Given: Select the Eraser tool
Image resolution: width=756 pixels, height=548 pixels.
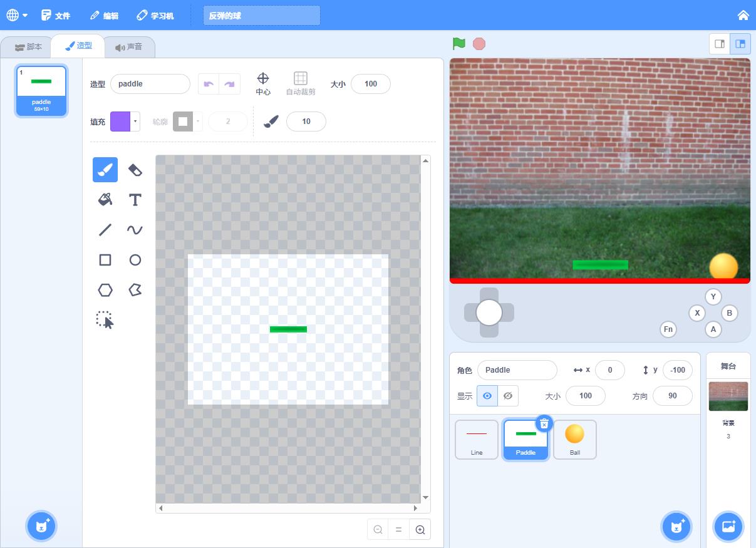Looking at the screenshot, I should [135, 170].
